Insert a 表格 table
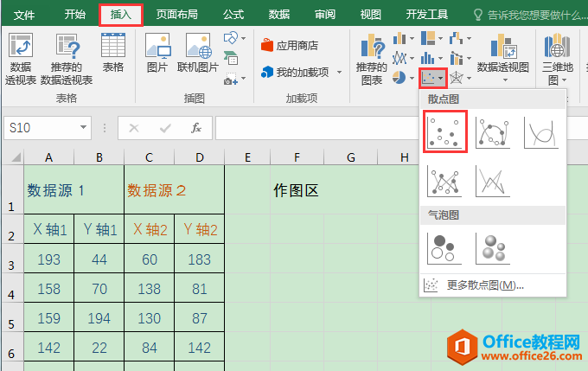 pos(113,53)
